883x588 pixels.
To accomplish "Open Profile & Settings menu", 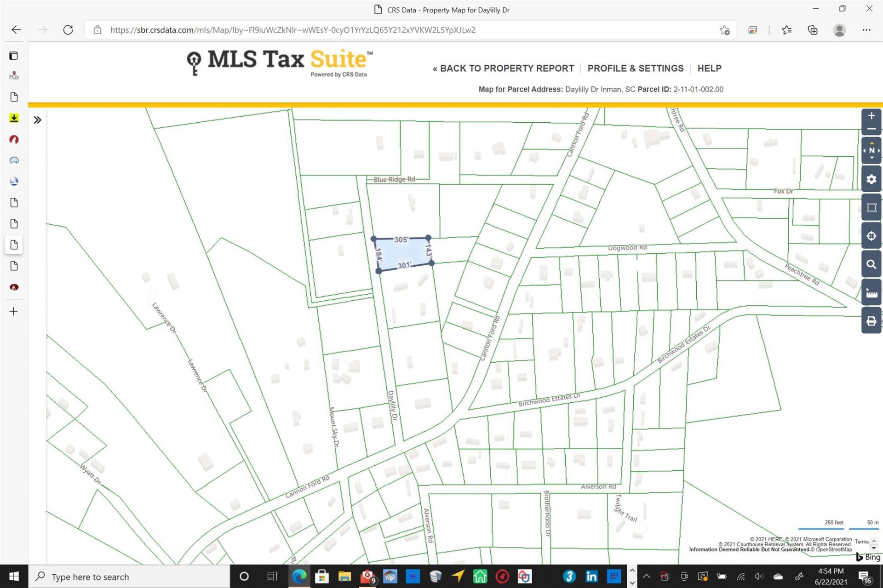I will [x=635, y=69].
